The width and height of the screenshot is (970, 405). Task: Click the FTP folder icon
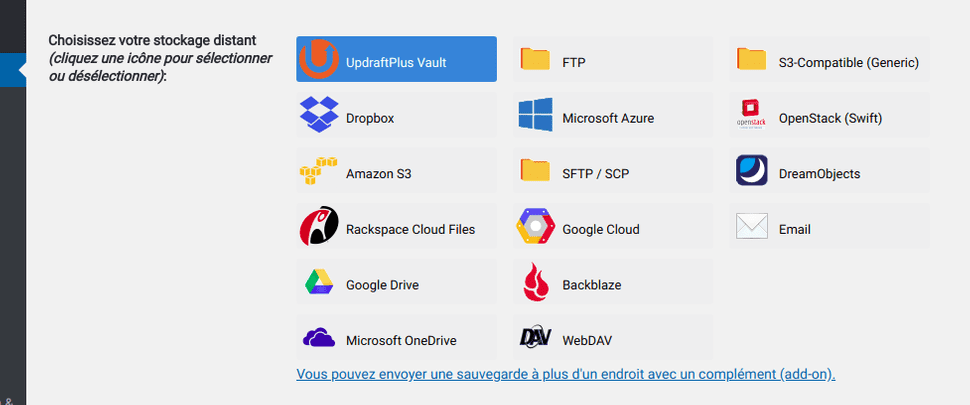(535, 60)
